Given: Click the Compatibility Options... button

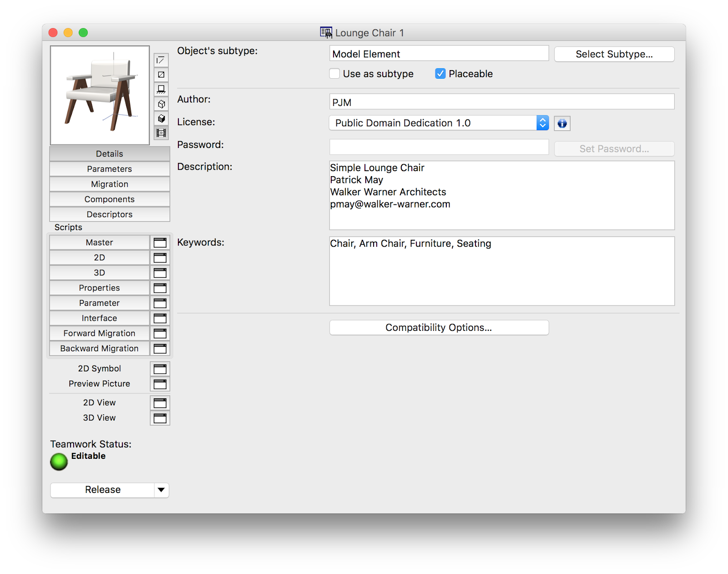Looking at the screenshot, I should [439, 328].
